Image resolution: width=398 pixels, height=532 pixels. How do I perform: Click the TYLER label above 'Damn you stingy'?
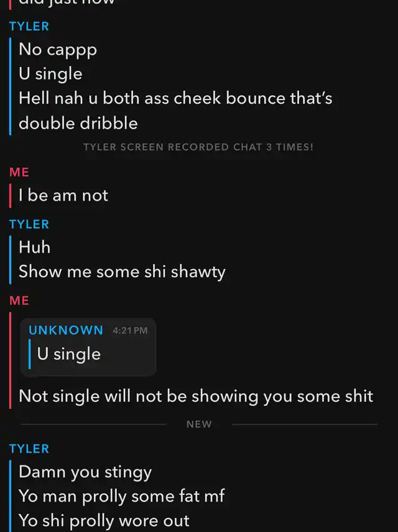(29, 449)
